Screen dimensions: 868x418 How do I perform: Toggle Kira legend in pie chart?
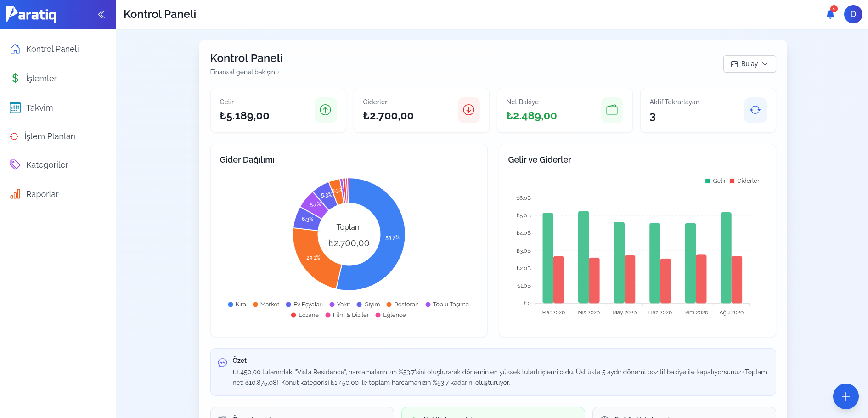237,304
